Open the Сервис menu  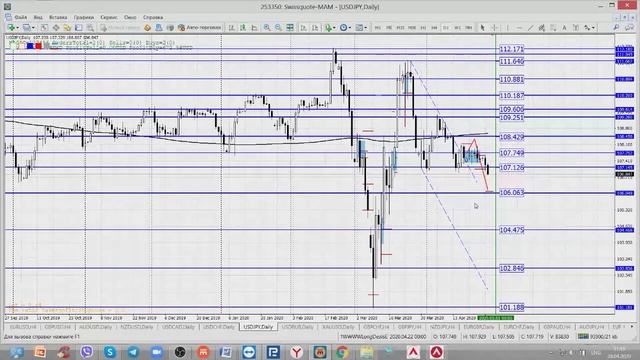(x=109, y=18)
